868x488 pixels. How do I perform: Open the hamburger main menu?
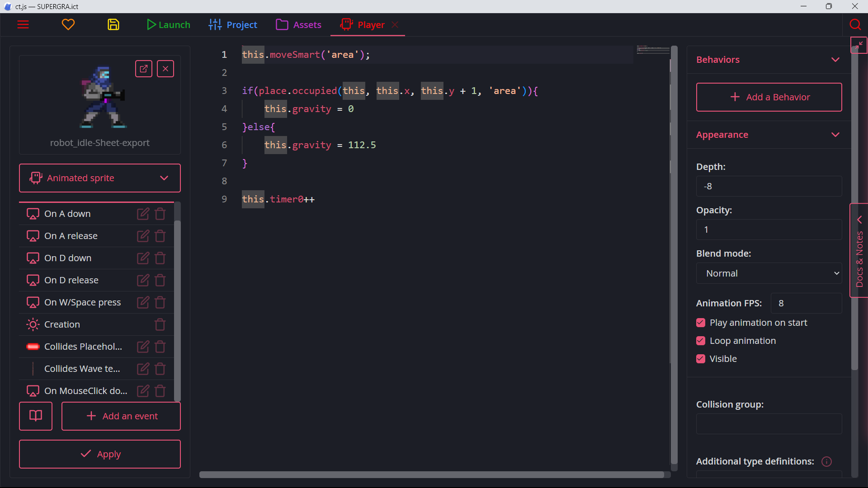23,24
